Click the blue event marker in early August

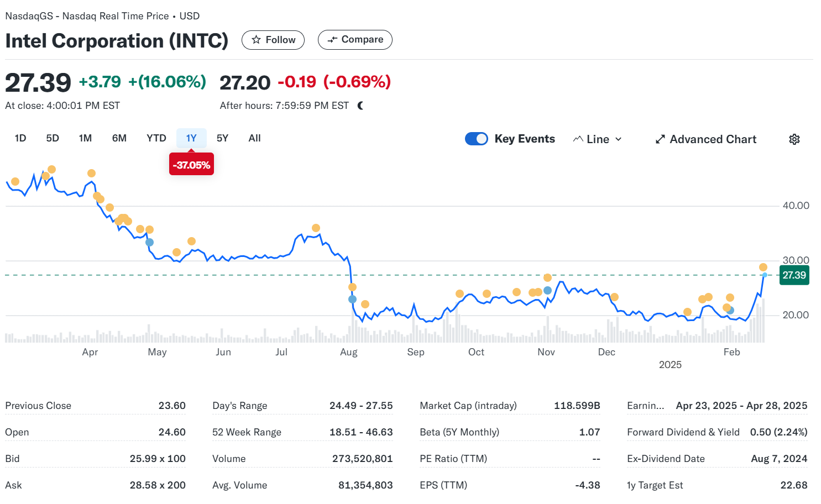pyautogui.click(x=352, y=299)
